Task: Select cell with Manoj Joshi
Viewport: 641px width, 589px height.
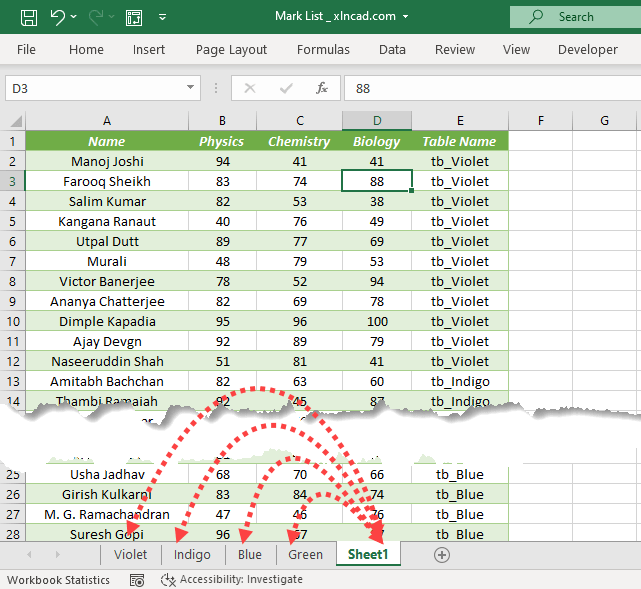Action: (x=107, y=161)
